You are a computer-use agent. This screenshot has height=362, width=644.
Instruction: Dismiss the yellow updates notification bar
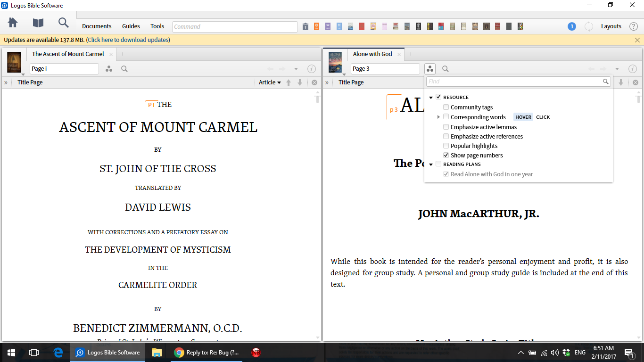(638, 40)
